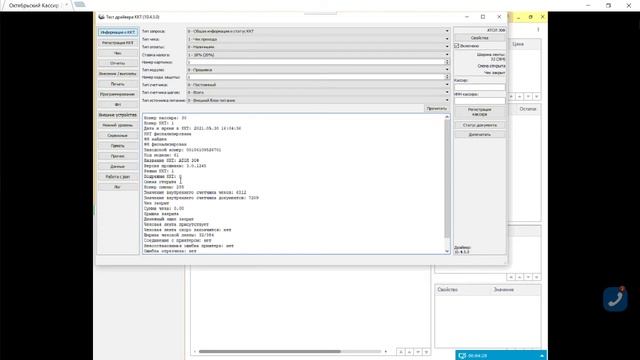The image size is (640, 360).
Task: Expand the Тип чека dropdown
Action: (x=318, y=39)
